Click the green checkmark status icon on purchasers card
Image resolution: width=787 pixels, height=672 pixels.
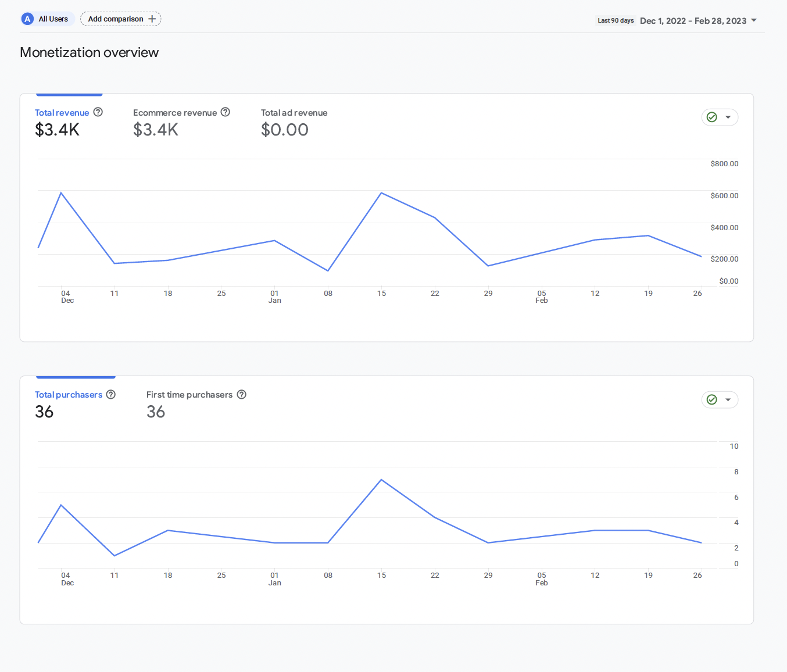click(x=712, y=399)
